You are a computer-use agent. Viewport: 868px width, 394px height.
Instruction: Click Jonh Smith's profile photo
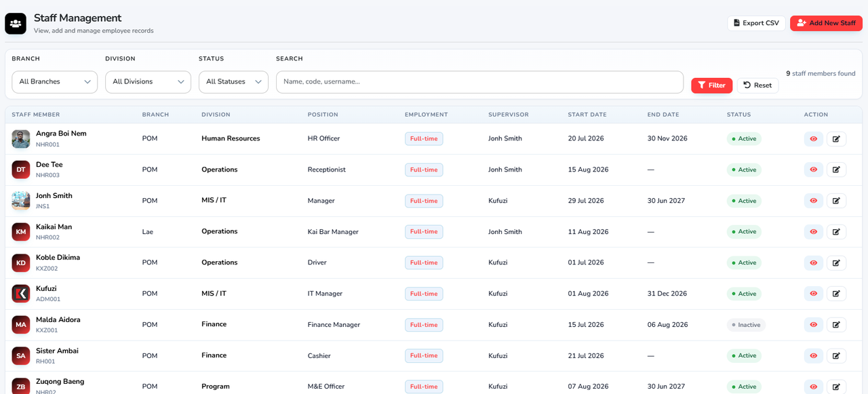21,201
